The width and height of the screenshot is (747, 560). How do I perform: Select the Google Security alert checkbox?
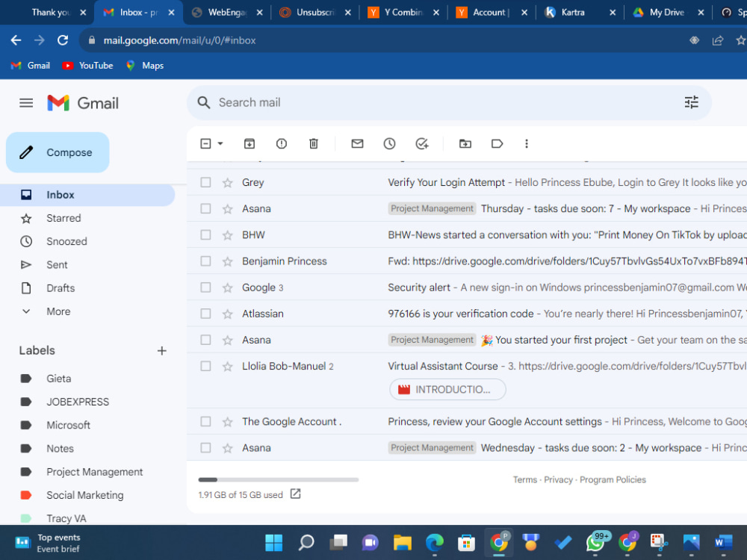(x=206, y=287)
